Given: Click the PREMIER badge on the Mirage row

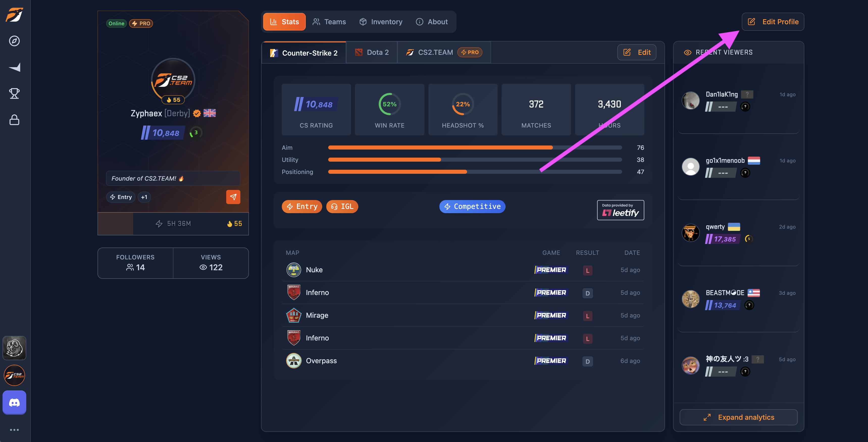Looking at the screenshot, I should tap(551, 315).
